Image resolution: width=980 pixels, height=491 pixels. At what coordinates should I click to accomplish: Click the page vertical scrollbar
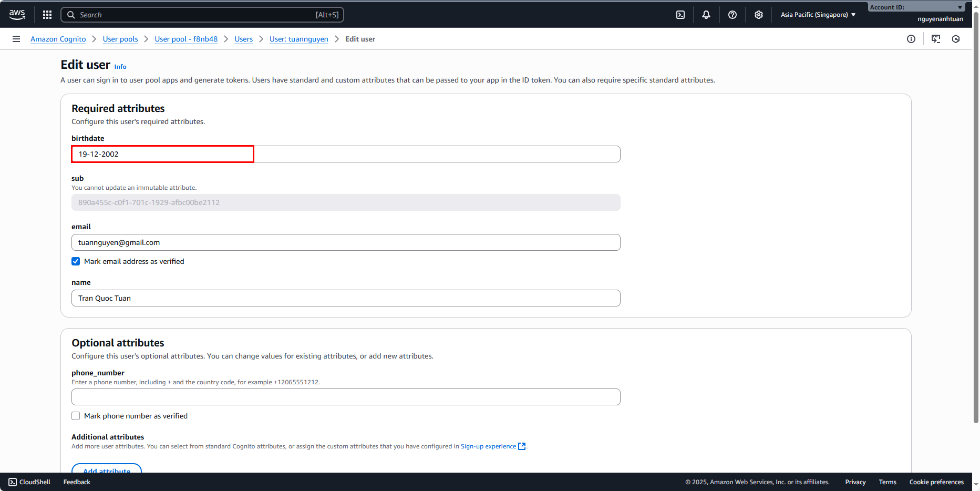click(976, 210)
